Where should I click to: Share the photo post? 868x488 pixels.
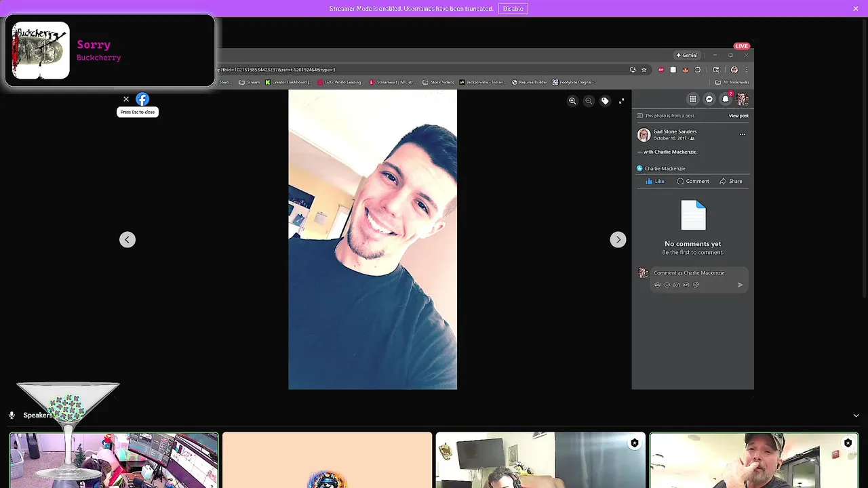pos(731,181)
